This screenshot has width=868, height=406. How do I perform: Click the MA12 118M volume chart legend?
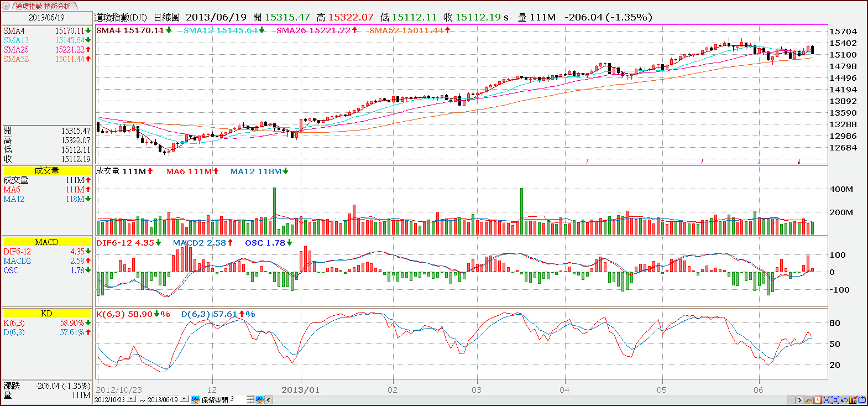click(x=259, y=171)
